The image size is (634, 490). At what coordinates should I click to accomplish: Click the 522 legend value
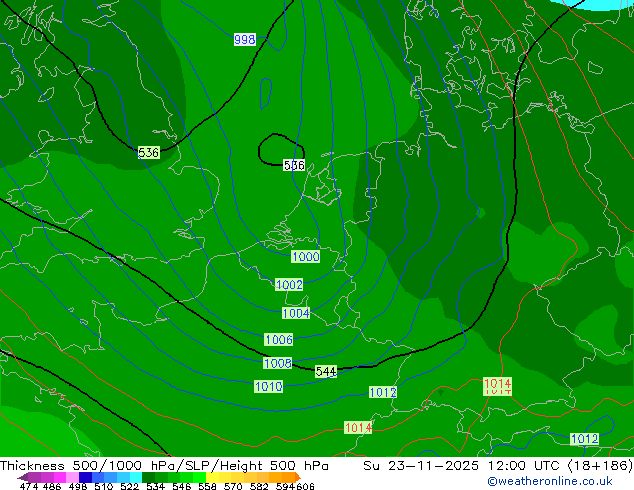129,486
